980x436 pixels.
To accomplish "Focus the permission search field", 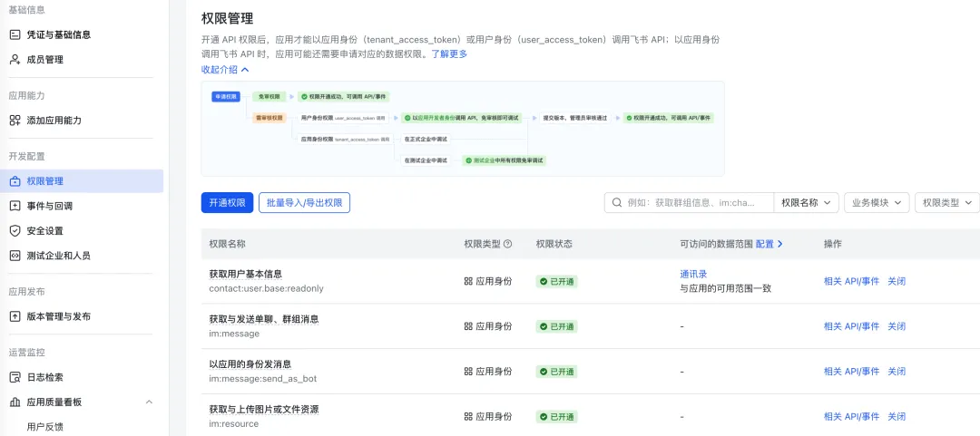I will (690, 202).
